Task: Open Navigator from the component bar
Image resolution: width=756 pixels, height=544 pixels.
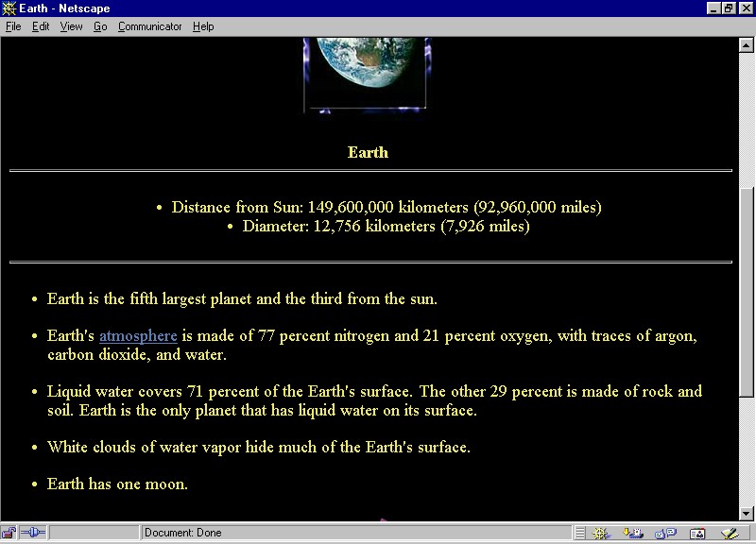Action: (x=601, y=533)
